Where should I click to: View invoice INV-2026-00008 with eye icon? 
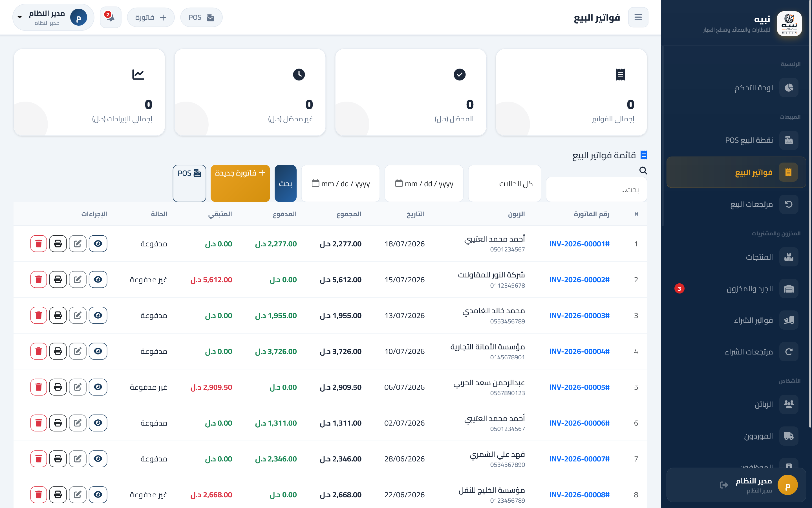98,494
